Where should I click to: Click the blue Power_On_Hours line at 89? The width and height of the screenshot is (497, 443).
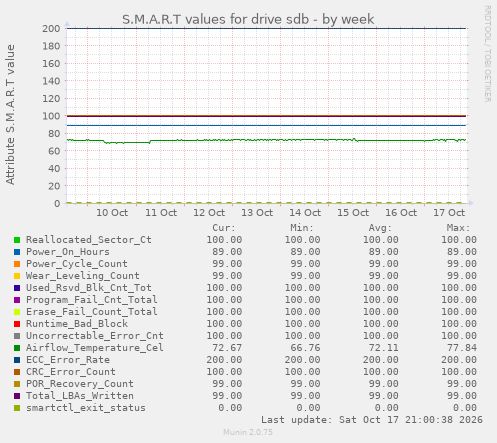click(x=267, y=125)
